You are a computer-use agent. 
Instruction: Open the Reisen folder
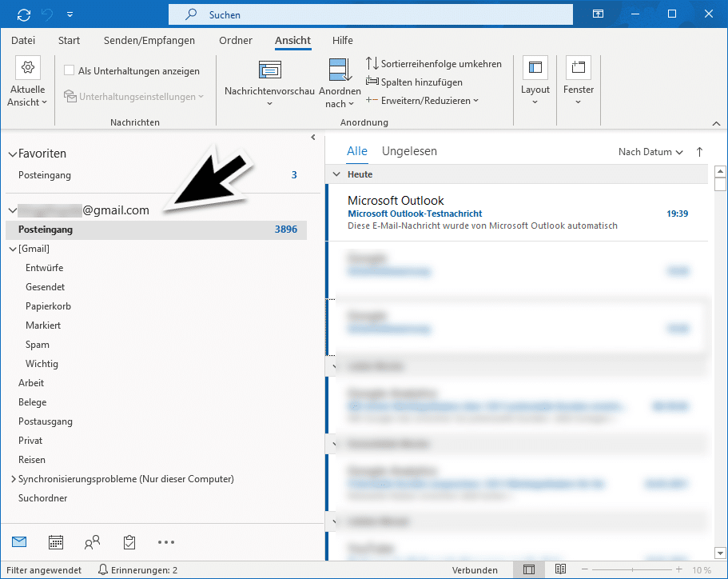(32, 460)
